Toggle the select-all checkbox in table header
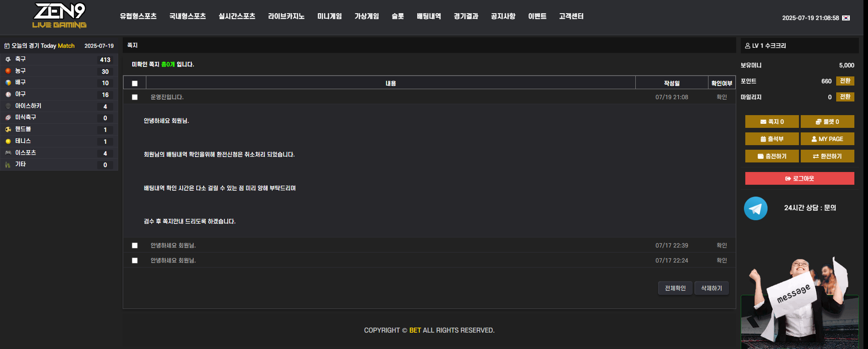Viewport: 868px width, 349px height. [x=135, y=83]
